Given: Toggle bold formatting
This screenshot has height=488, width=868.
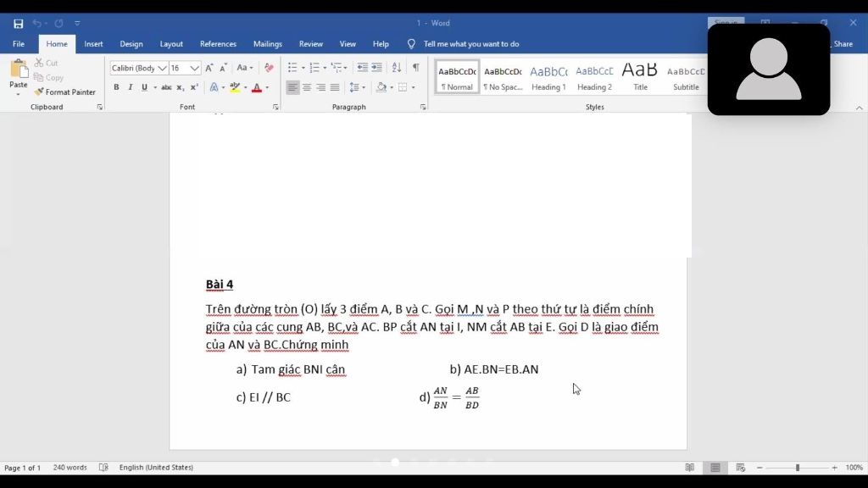Looking at the screenshot, I should pos(116,87).
